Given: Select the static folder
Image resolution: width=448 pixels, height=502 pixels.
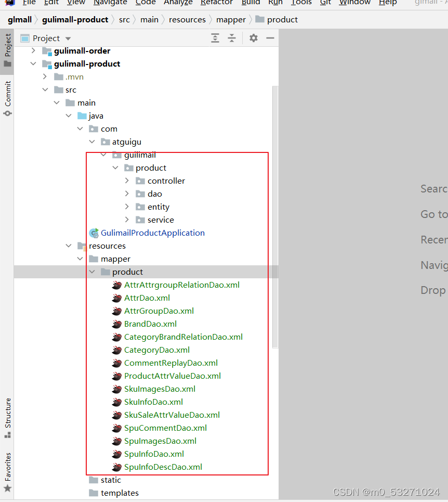Looking at the screenshot, I should (111, 480).
